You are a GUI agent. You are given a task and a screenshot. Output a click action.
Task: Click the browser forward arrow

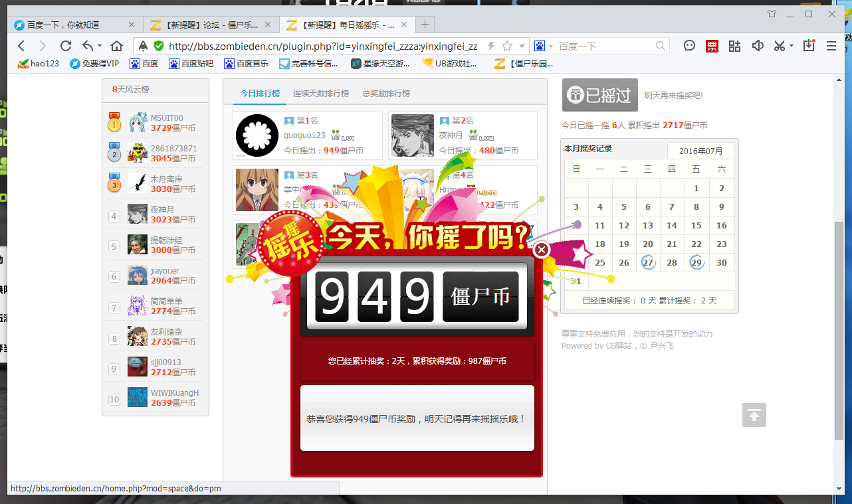click(x=43, y=46)
